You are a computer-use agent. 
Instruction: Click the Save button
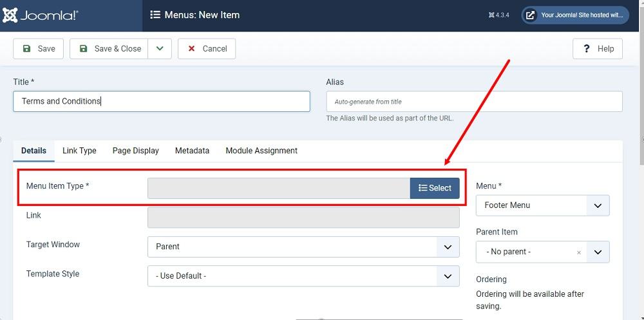38,48
